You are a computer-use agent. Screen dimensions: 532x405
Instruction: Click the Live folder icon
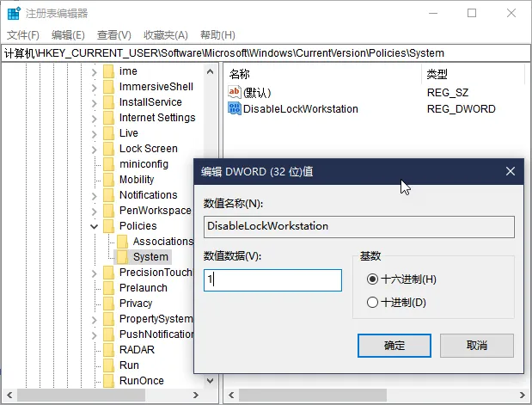coord(108,133)
